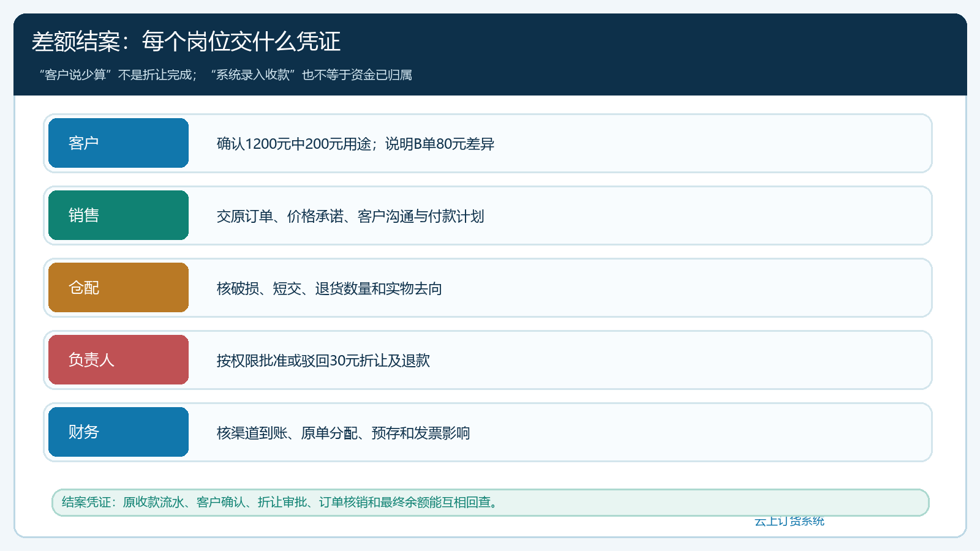Click the 客户 role label
The image size is (980, 551).
tap(118, 143)
